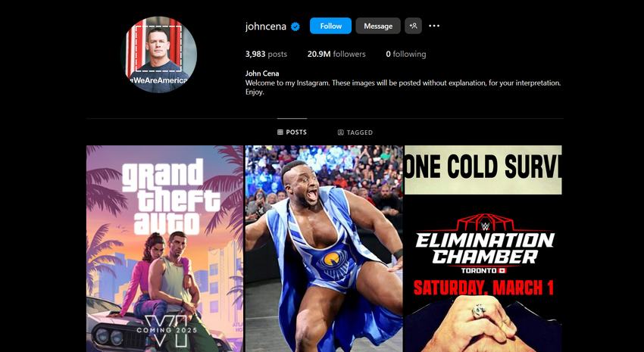View the 20.9M followers list
The height and width of the screenshot is (352, 644).
click(336, 55)
